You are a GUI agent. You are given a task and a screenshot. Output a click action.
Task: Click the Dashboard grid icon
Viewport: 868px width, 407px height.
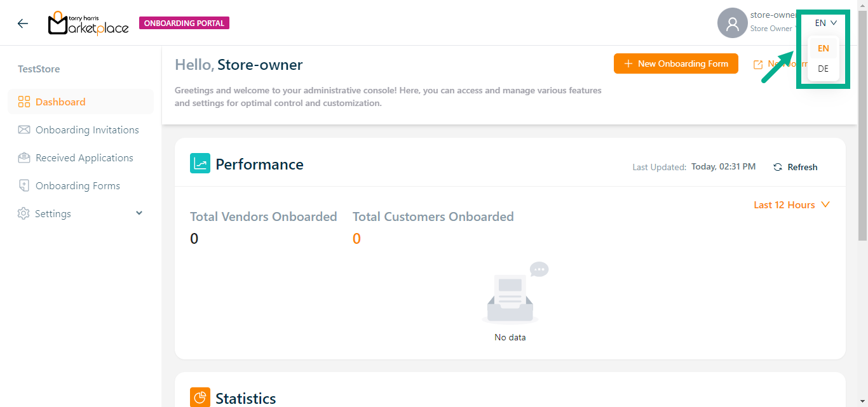coord(24,102)
